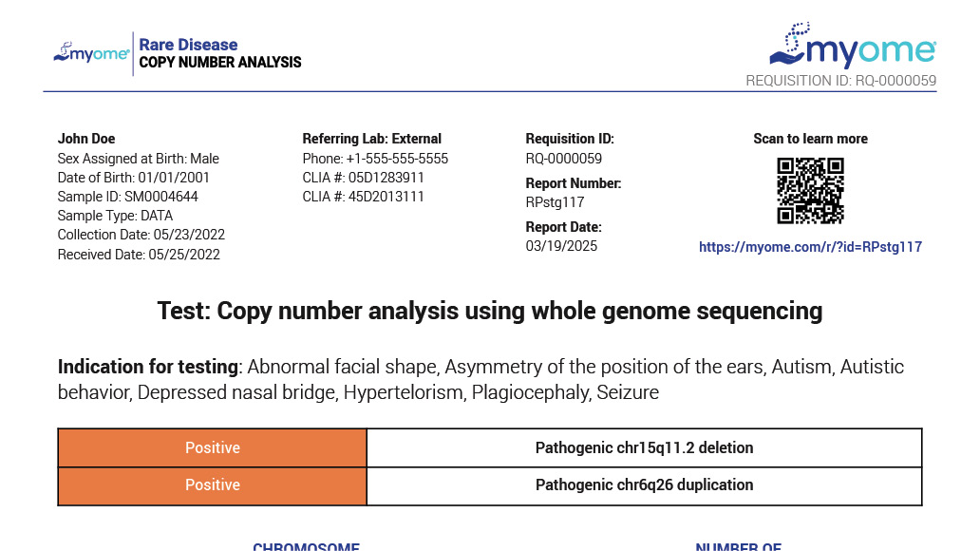Open the myome.com report link

[810, 247]
